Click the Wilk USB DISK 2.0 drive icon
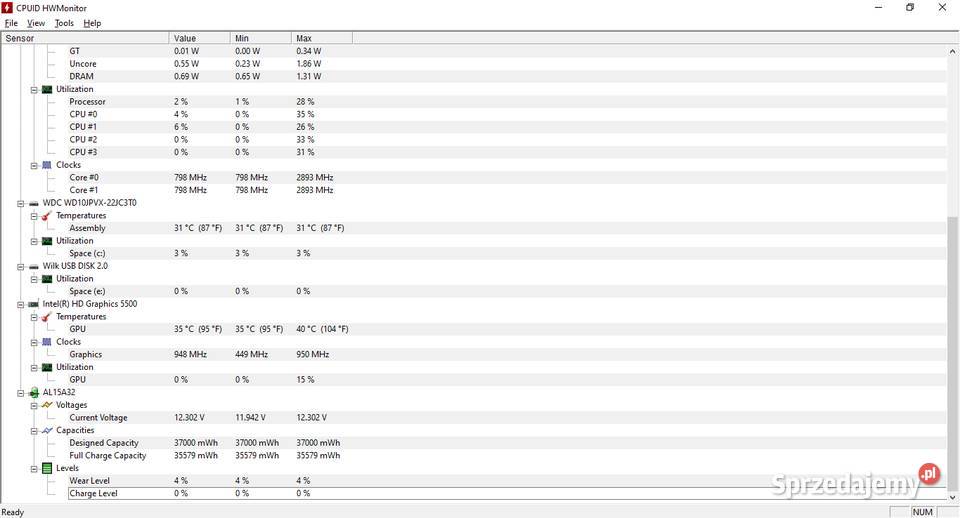Image resolution: width=960 pixels, height=518 pixels. [34, 266]
